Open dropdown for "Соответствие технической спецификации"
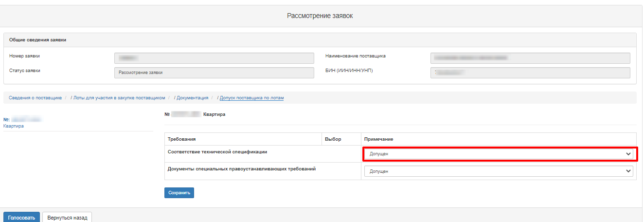 click(x=499, y=154)
